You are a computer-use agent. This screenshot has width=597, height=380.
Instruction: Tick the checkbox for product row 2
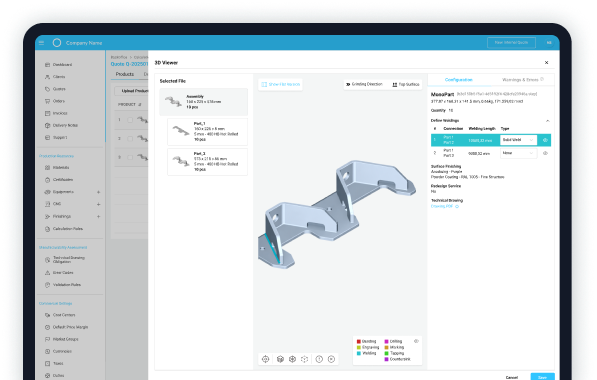point(130,139)
